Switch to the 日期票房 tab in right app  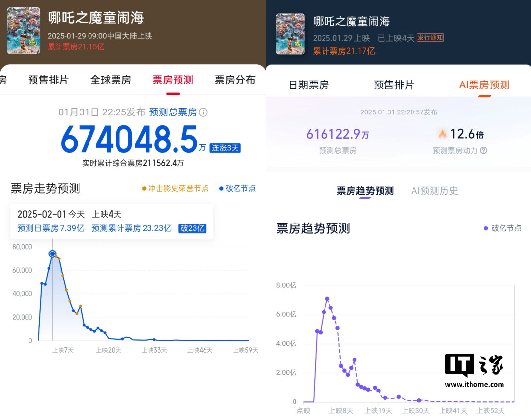tap(308, 85)
